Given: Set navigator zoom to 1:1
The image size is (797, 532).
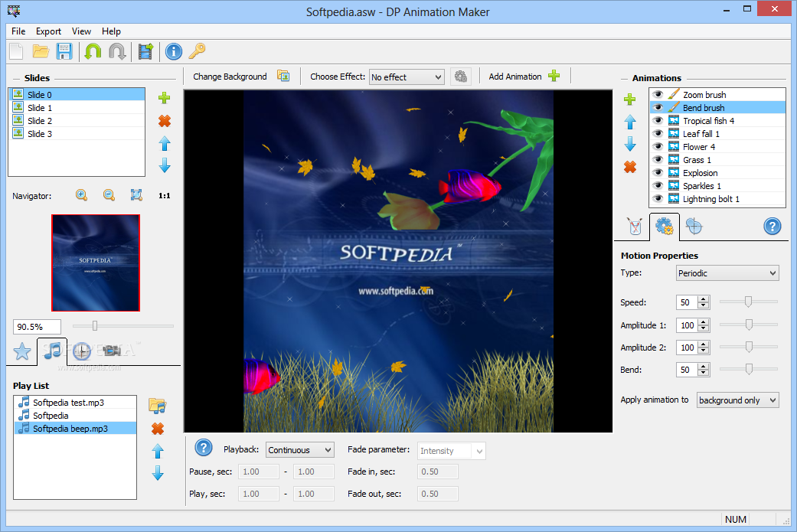Looking at the screenshot, I should [164, 196].
